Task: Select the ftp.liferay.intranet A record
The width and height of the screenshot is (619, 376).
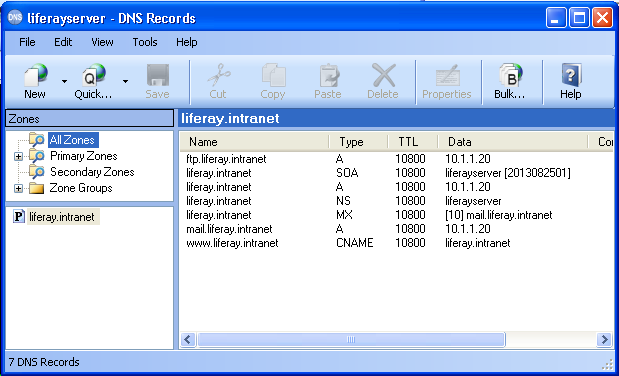Action: tap(397, 159)
